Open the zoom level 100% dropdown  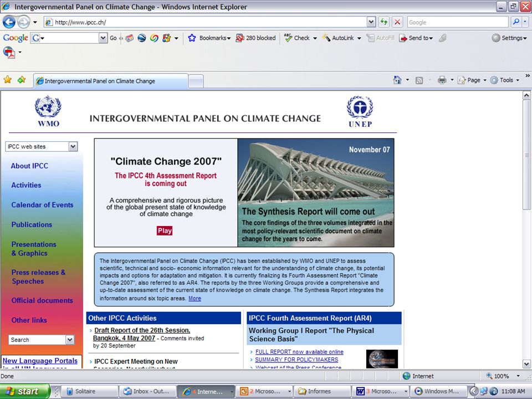[518, 376]
